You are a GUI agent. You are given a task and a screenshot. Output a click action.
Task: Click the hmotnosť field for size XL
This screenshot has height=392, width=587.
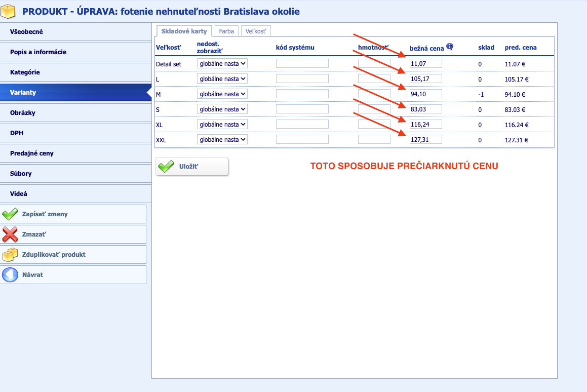tap(374, 124)
